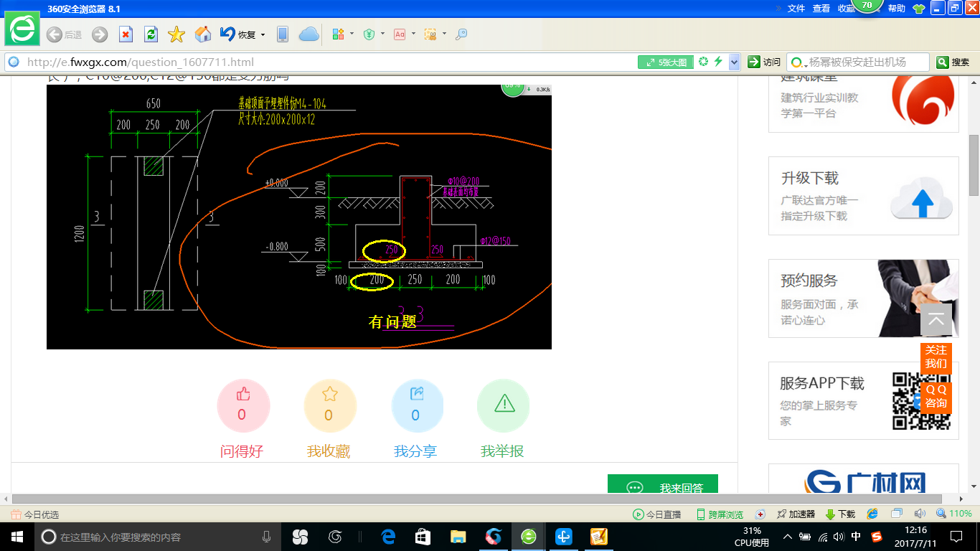980x551 pixels.
Task: Click the Aa translate toolbar icon
Action: pos(400,34)
